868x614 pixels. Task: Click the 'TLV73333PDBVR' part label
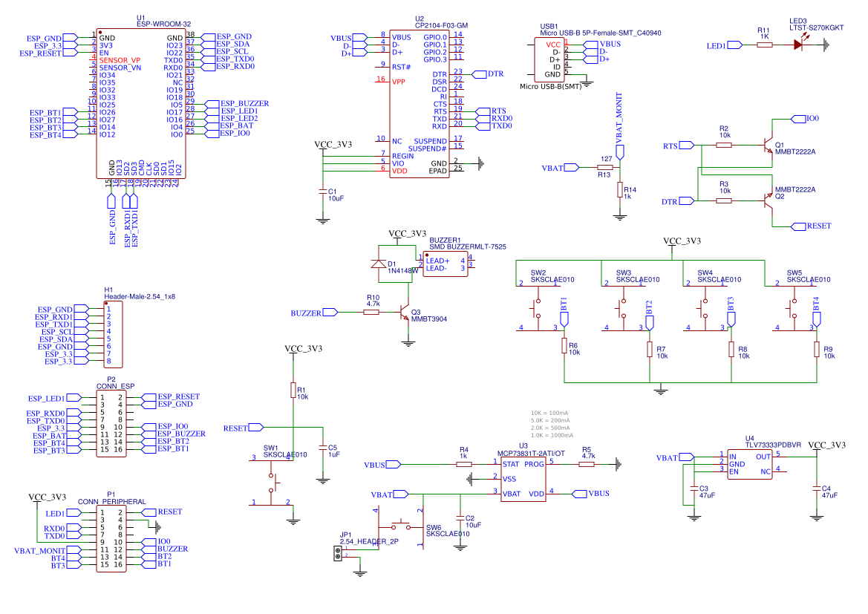[773, 445]
